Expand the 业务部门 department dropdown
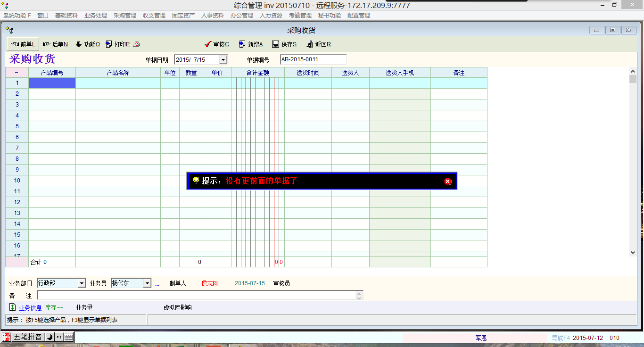 tap(82, 283)
